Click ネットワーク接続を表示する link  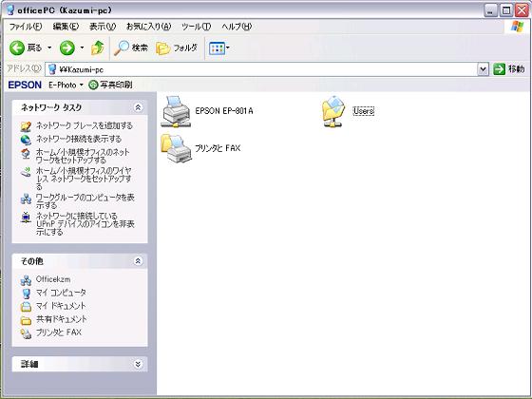pos(79,139)
